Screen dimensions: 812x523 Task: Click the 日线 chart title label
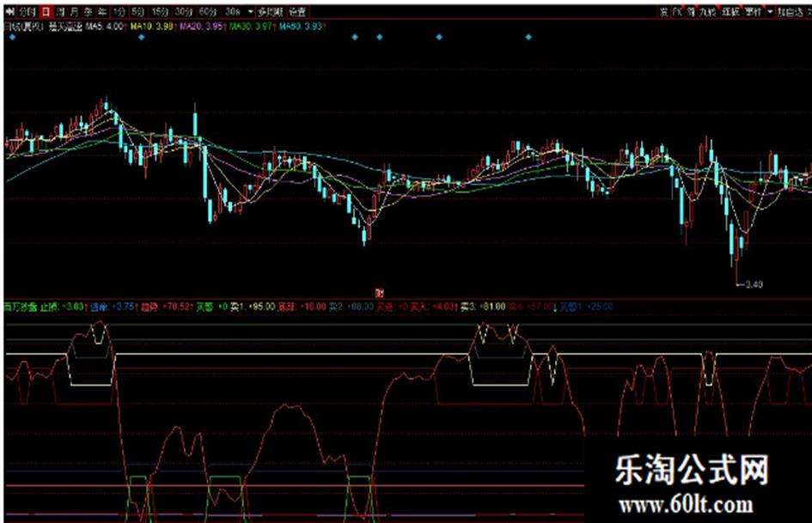(x=24, y=26)
